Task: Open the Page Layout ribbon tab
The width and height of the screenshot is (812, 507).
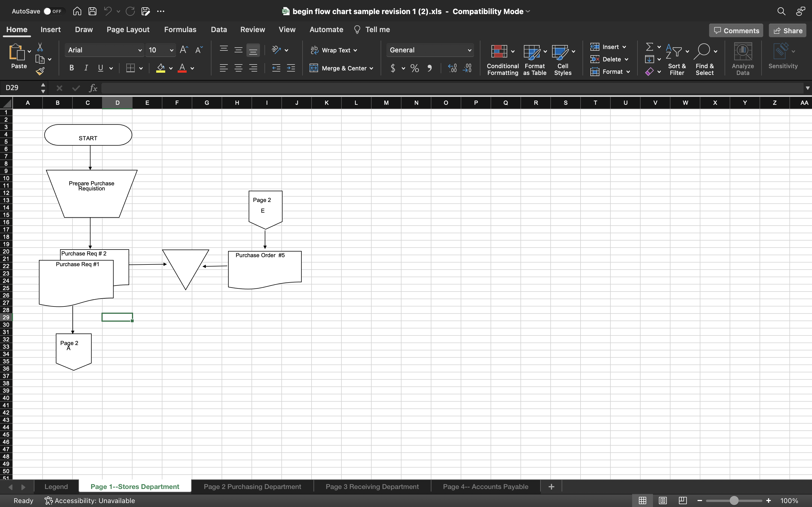Action: click(x=128, y=30)
